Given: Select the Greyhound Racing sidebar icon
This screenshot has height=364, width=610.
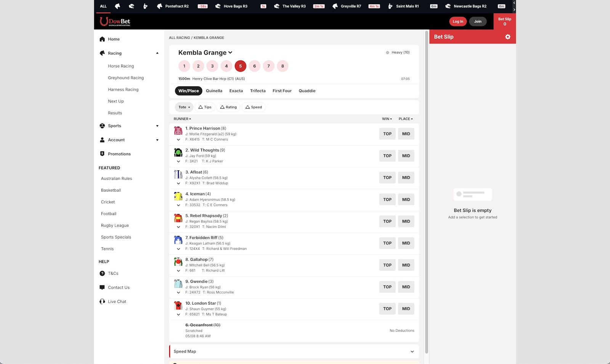Looking at the screenshot, I should click(126, 78).
